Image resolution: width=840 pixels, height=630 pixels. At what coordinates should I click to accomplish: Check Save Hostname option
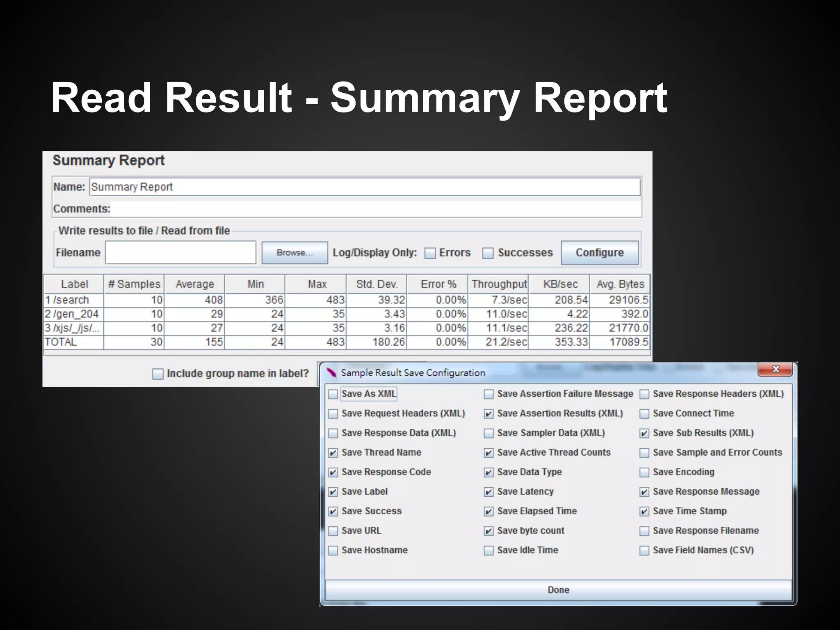333,550
